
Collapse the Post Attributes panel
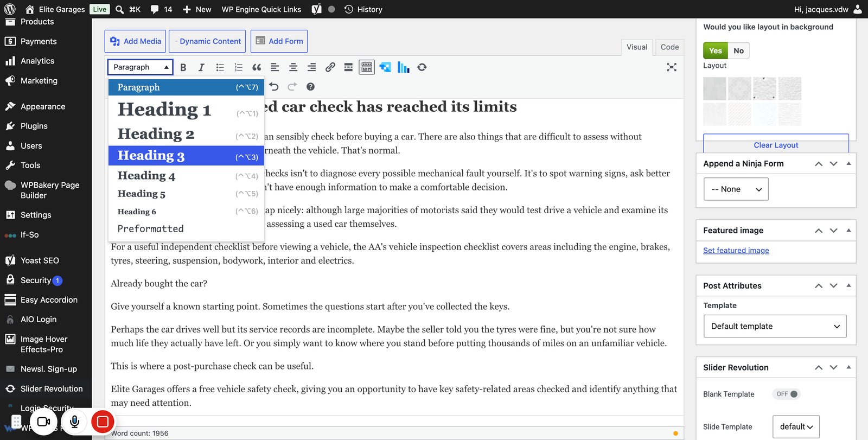[x=848, y=285]
